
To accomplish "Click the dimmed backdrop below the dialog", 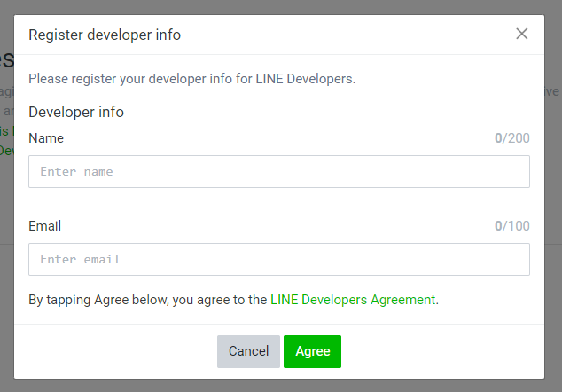I will (280, 386).
